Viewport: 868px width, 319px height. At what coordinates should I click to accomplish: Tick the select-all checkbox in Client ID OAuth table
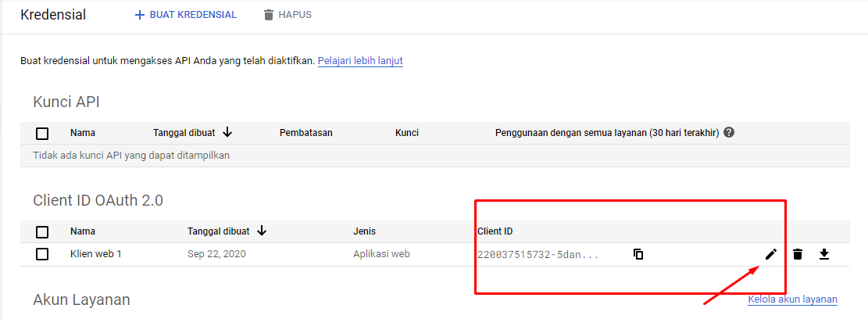point(42,231)
